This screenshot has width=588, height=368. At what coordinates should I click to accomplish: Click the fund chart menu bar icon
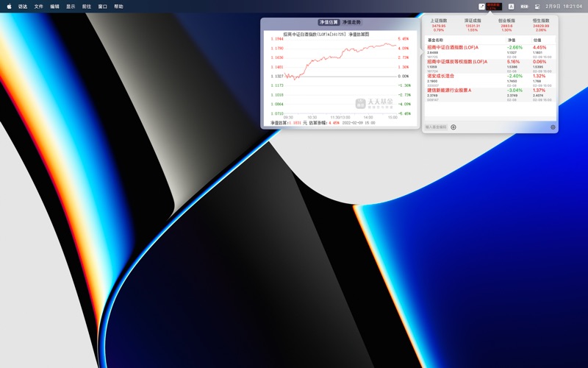click(x=482, y=7)
